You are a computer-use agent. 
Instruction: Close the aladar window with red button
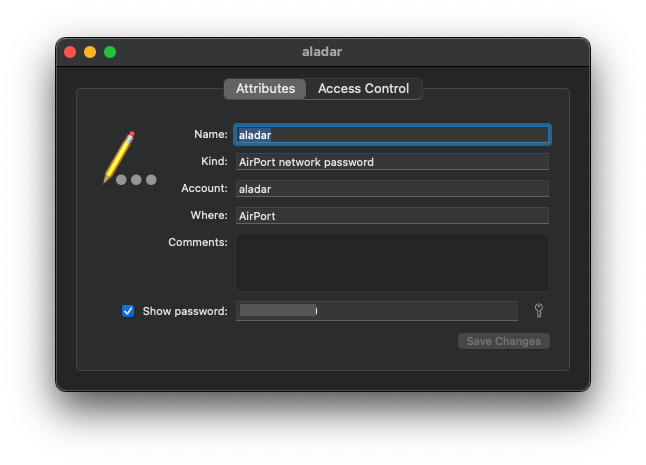[70, 52]
